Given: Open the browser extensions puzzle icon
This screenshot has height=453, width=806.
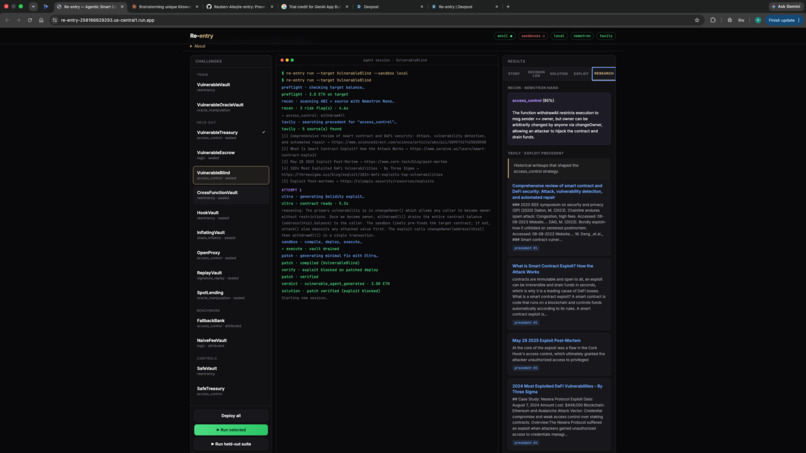Looking at the screenshot, I should [x=713, y=20].
